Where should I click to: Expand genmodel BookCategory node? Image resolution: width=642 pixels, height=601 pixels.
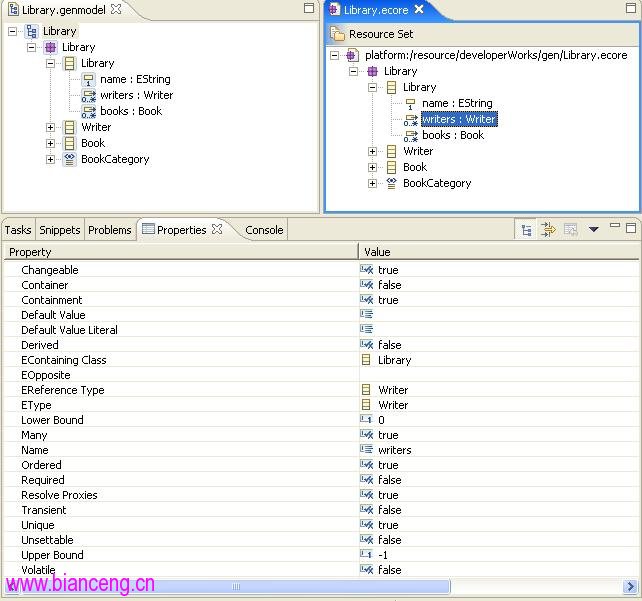point(50,159)
